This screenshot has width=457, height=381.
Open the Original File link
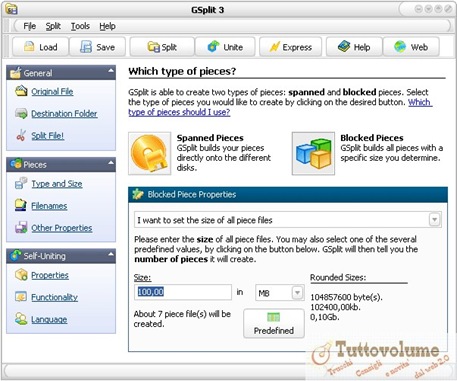[x=52, y=91]
